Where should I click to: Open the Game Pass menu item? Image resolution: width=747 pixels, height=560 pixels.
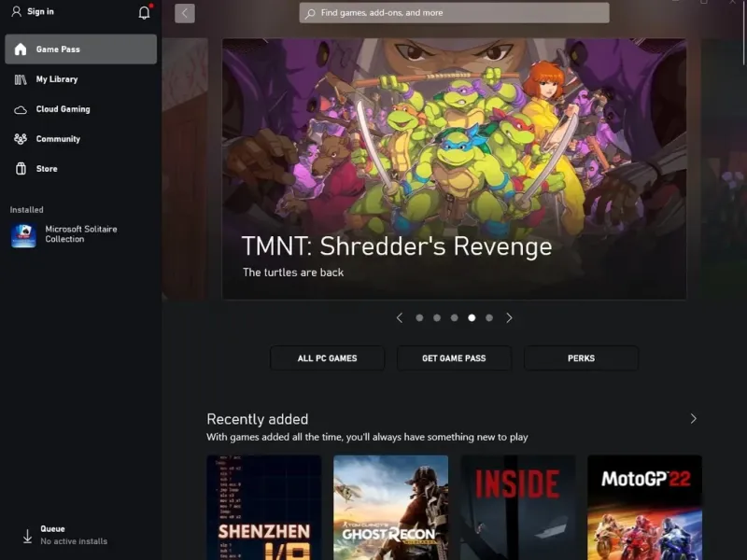tap(80, 49)
